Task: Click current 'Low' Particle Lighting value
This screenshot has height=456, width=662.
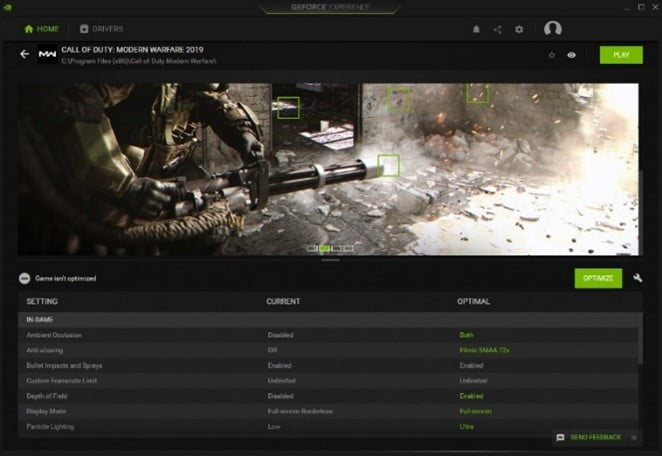Action: [274, 426]
